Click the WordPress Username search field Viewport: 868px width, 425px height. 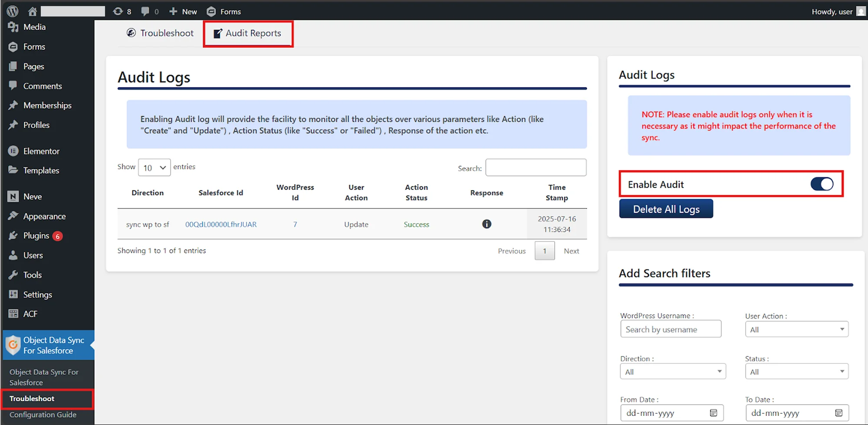click(671, 329)
